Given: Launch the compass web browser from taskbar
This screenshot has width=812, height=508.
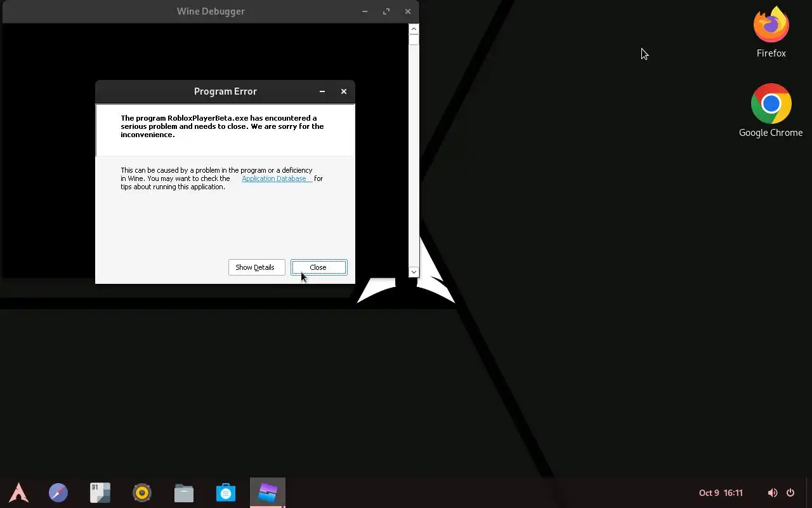Looking at the screenshot, I should (58, 493).
